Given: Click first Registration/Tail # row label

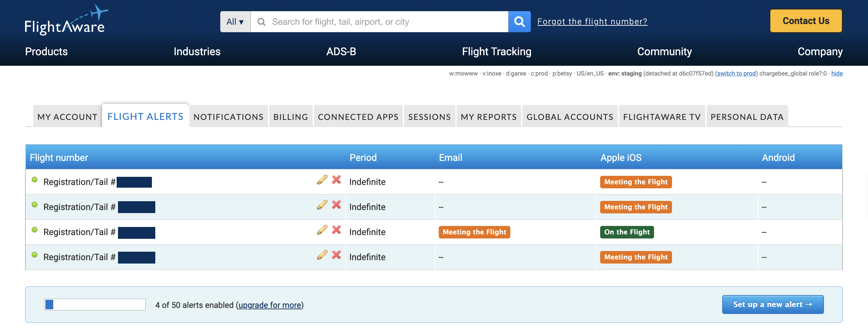Looking at the screenshot, I should coord(79,182).
